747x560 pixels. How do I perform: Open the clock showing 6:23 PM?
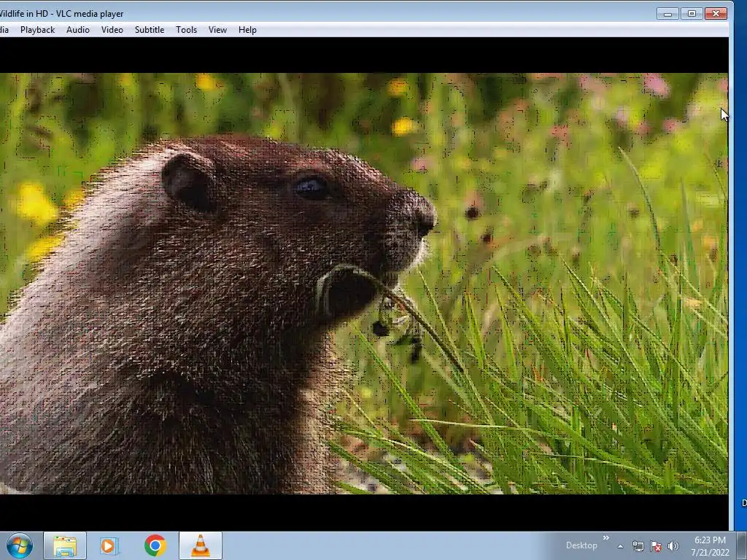711,546
